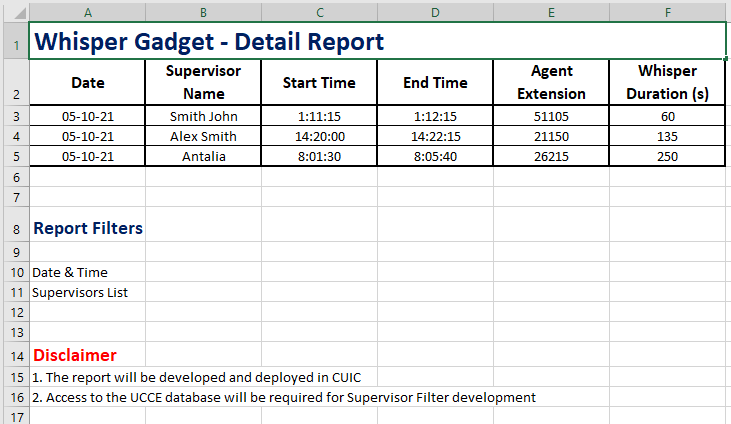The width and height of the screenshot is (731, 424).
Task: Click the Smith John cell
Action: point(203,116)
